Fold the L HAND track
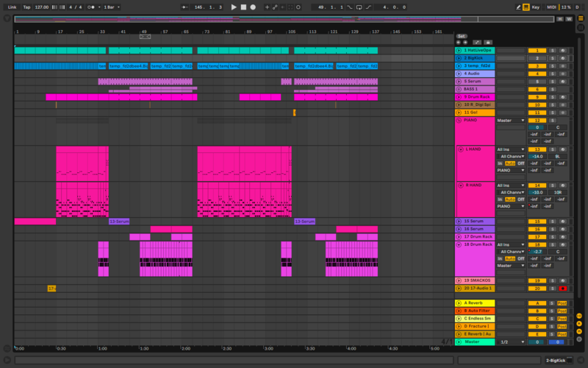The height and width of the screenshot is (368, 588). [x=459, y=149]
